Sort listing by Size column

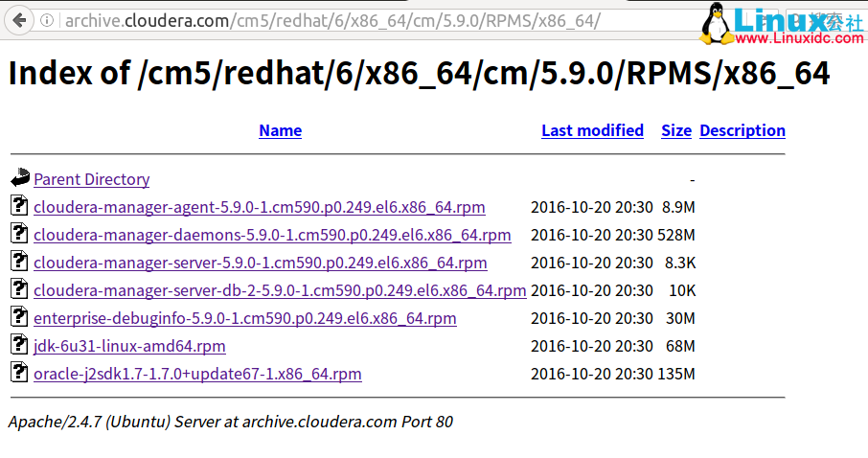[x=676, y=130]
